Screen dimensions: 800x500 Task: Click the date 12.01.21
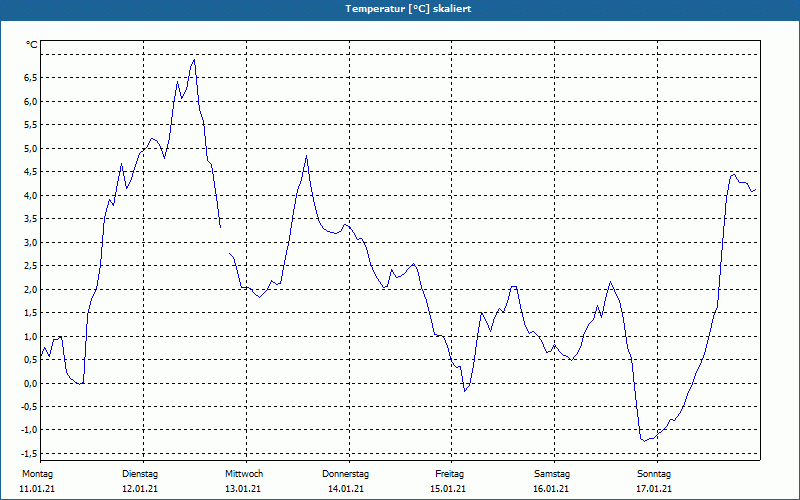click(140, 489)
